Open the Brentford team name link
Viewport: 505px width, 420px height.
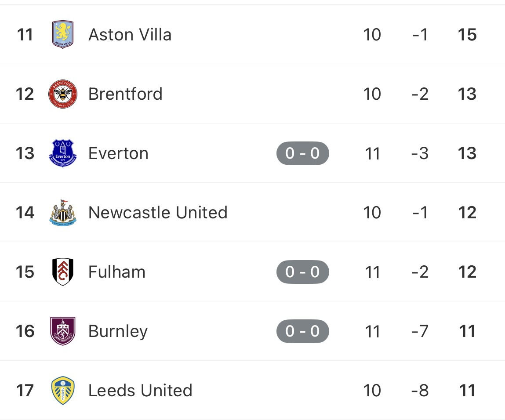pos(125,94)
